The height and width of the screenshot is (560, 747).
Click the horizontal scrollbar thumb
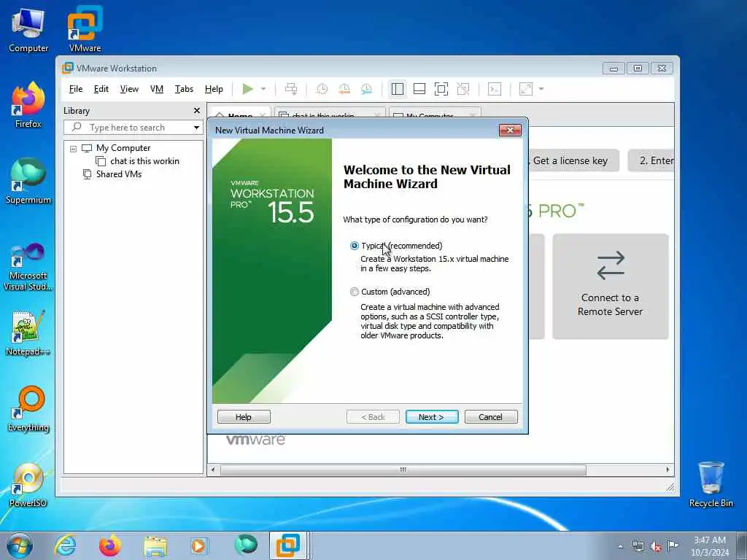coord(403,470)
